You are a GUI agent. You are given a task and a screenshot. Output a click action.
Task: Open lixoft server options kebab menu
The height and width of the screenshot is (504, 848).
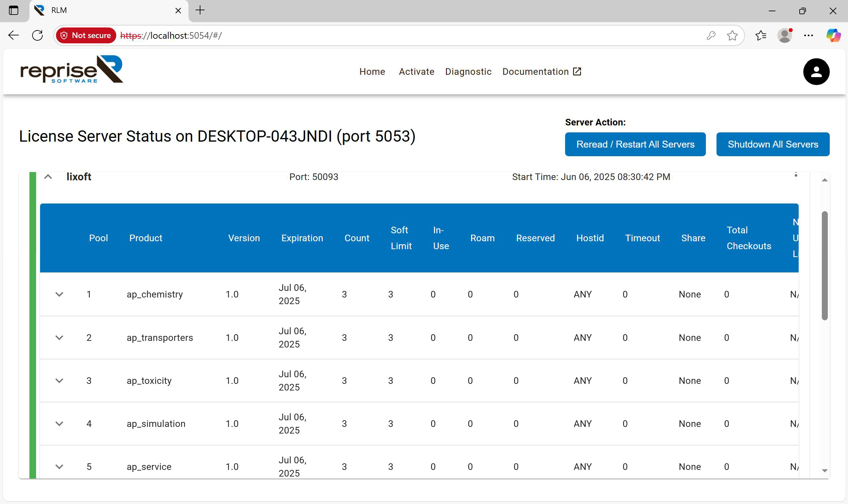tap(796, 175)
